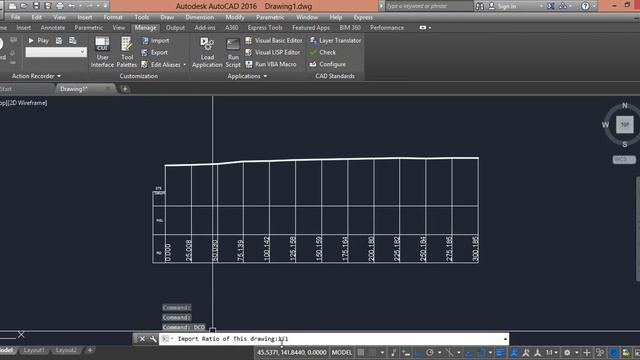This screenshot has width=640, height=360.
Task: Expand the Action Recorder panel
Action: [36, 76]
